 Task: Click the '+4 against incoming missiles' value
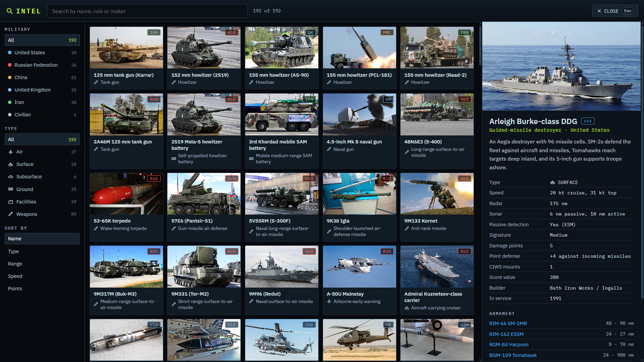[590, 256]
